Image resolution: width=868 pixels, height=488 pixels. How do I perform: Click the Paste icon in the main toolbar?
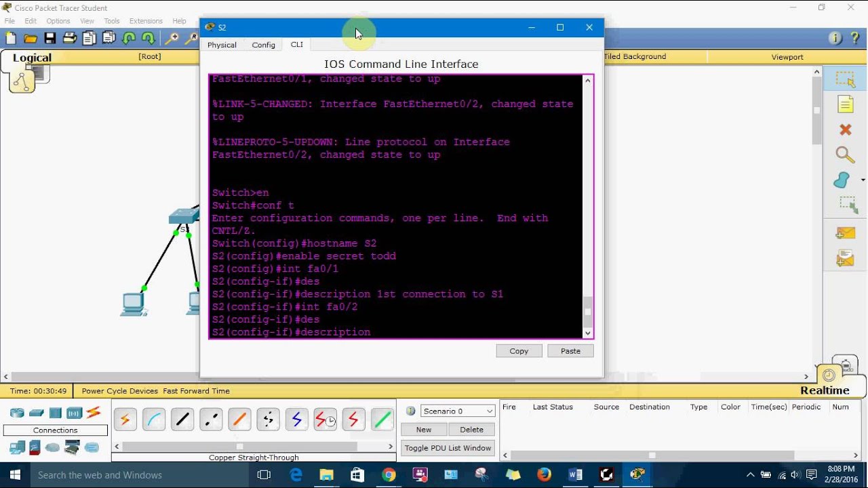click(x=108, y=39)
